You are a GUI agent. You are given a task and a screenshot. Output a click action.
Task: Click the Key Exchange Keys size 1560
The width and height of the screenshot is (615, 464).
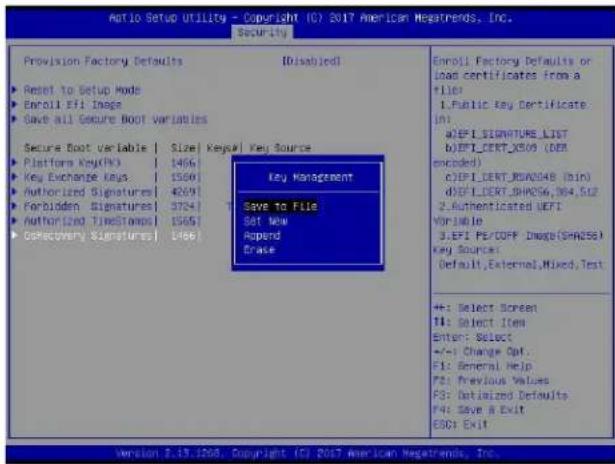183,177
